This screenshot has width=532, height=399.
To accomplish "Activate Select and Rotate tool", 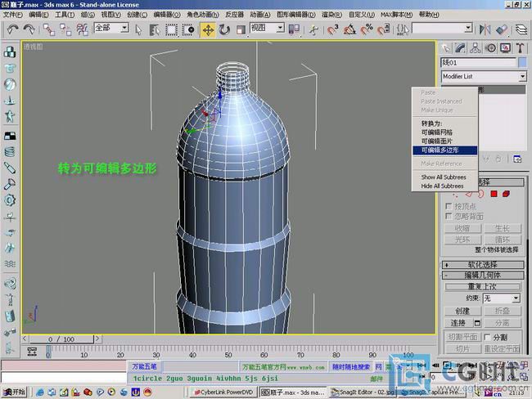I will tap(224, 29).
